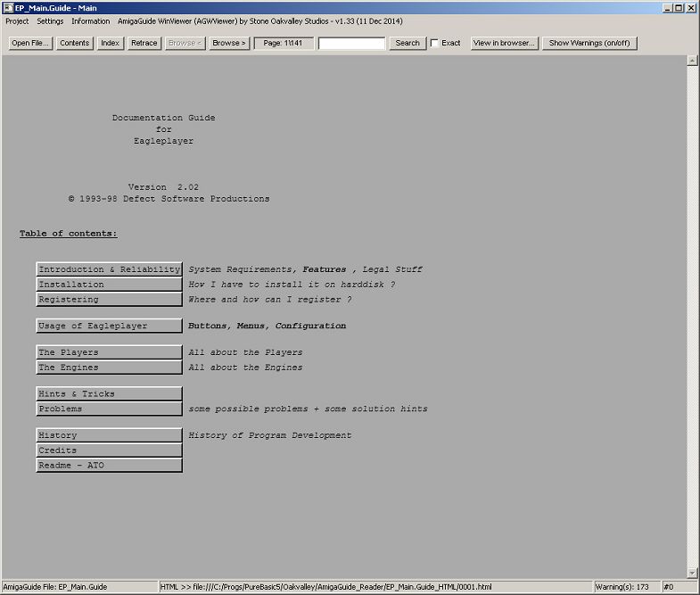Click View in browser... button

(505, 43)
